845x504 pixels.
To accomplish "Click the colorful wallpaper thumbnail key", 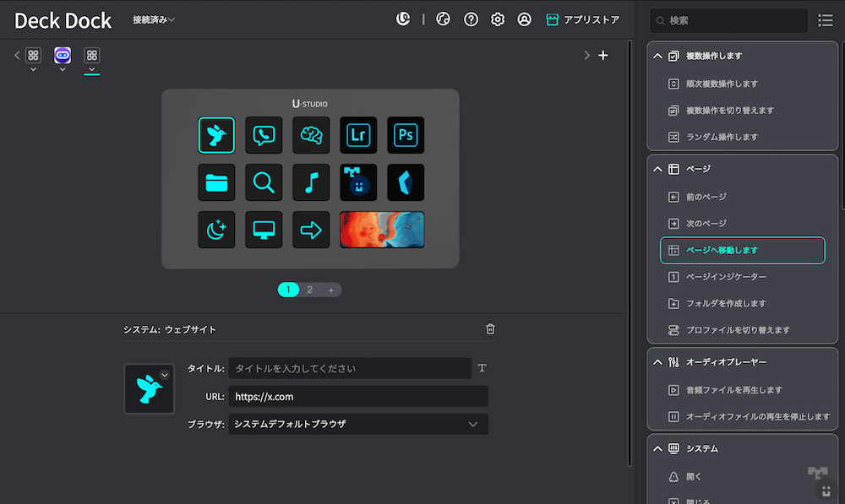I will 382,230.
